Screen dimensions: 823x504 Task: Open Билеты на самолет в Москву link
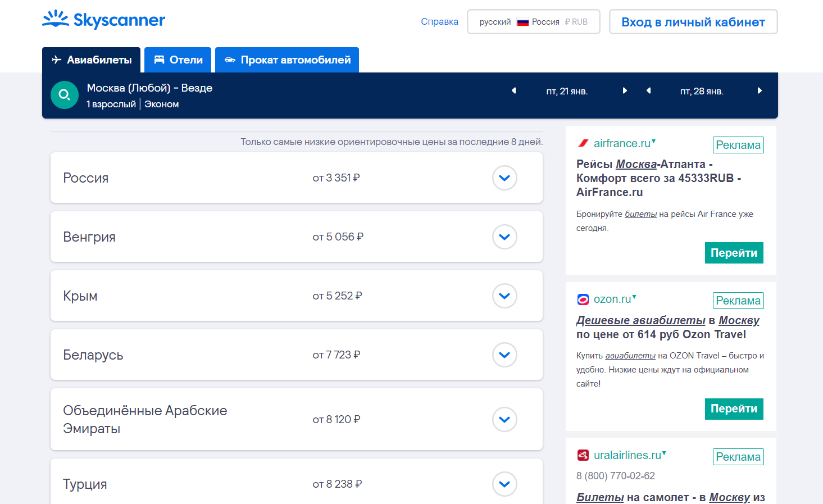(x=671, y=497)
